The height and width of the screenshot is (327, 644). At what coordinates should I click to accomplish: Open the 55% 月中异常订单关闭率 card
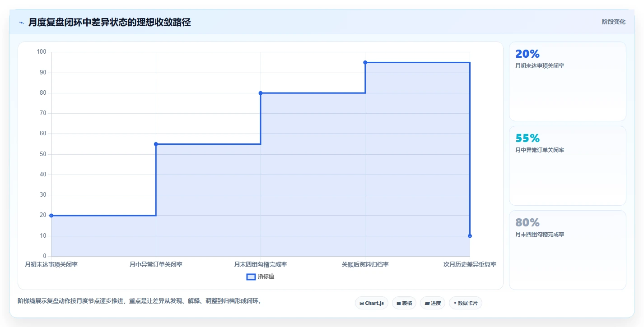coord(568,166)
